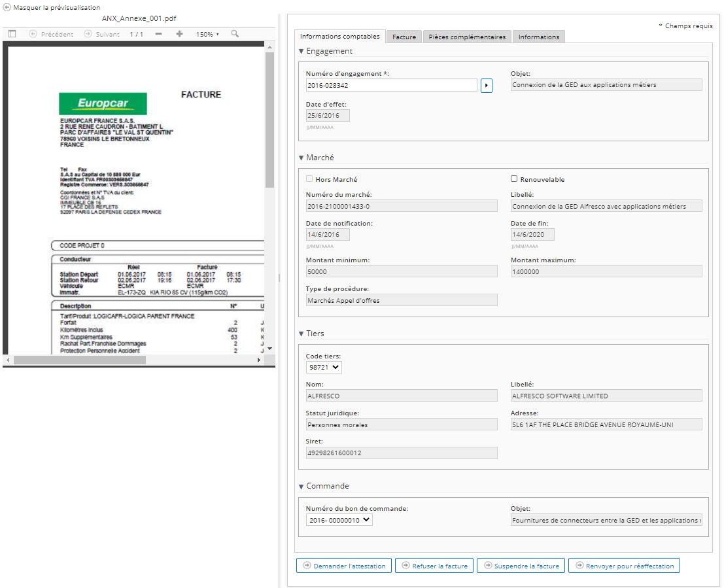Open the 150% zoom level dropdown
724x588 pixels.
pyautogui.click(x=207, y=34)
